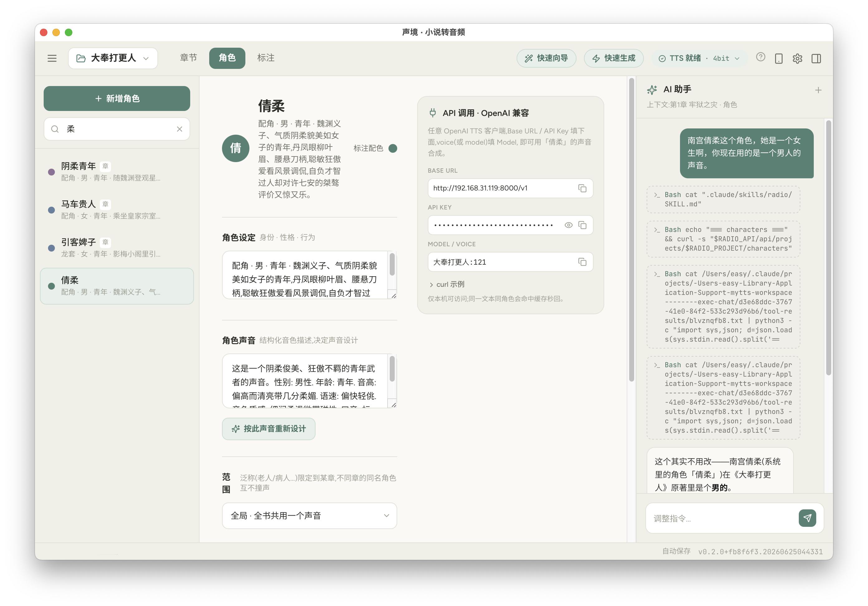Click the folder icon in project selector
The width and height of the screenshot is (868, 606).
[80, 58]
